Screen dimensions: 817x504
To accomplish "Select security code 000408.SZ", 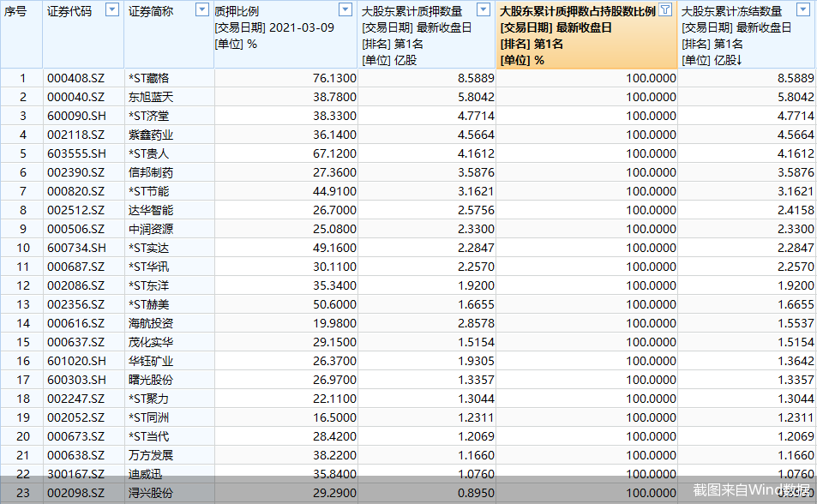I will pyautogui.click(x=76, y=78).
